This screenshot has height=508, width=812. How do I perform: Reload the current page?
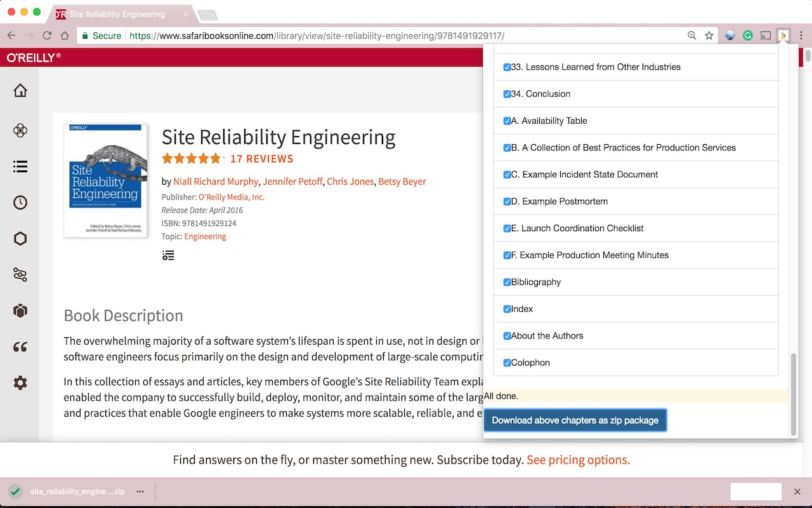47,36
